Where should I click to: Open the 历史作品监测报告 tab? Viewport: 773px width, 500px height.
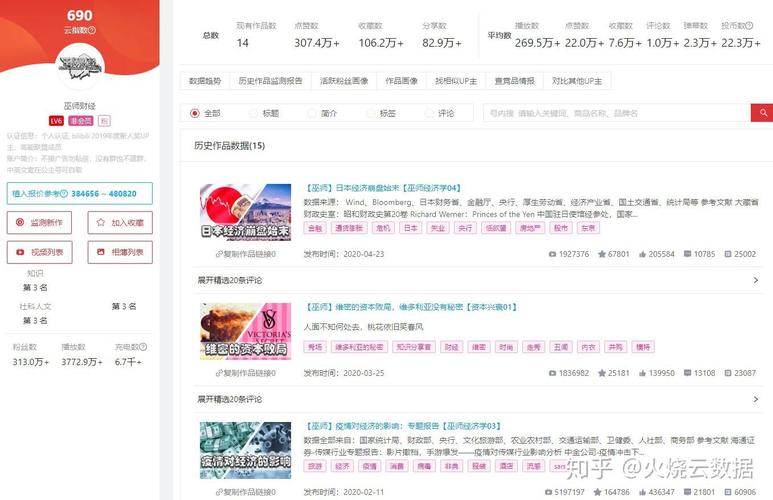[270, 81]
